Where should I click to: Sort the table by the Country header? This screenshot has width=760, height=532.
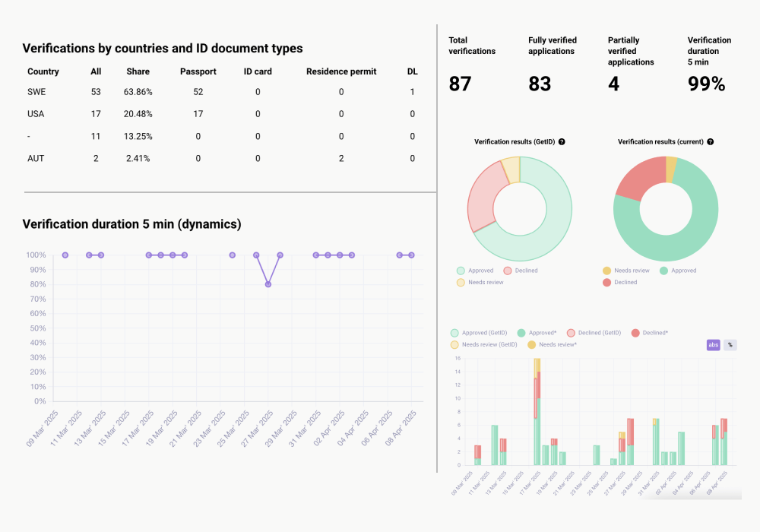click(x=43, y=71)
